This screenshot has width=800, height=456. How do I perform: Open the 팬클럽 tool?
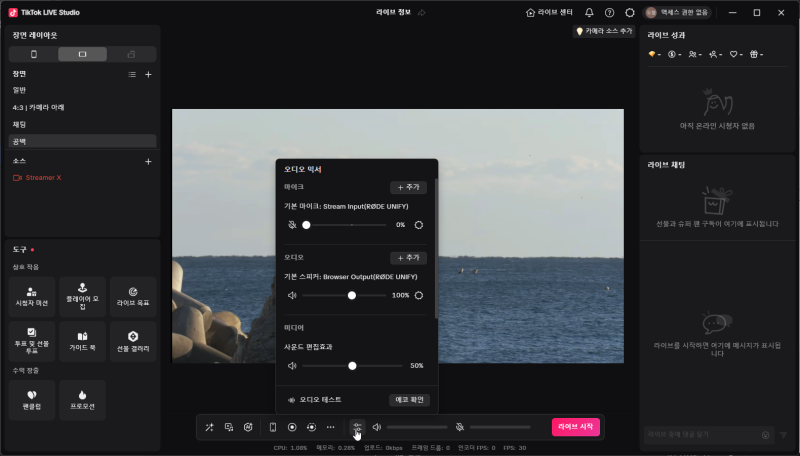tap(32, 400)
